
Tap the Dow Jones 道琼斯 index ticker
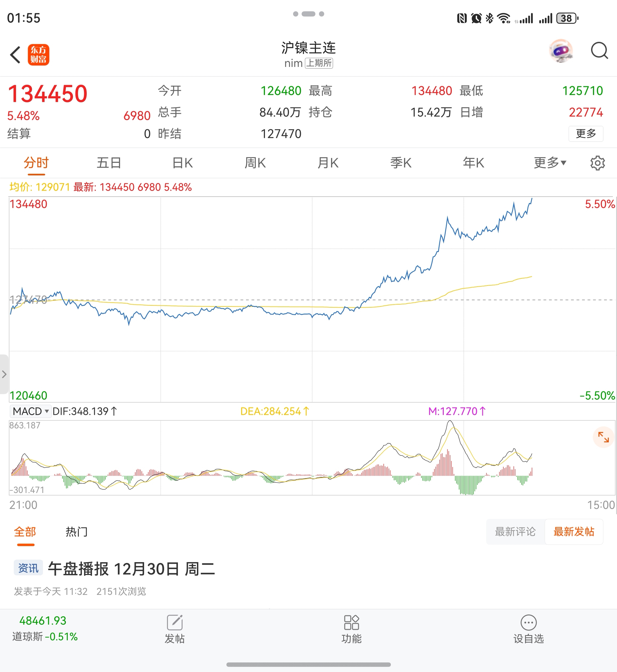(45, 628)
